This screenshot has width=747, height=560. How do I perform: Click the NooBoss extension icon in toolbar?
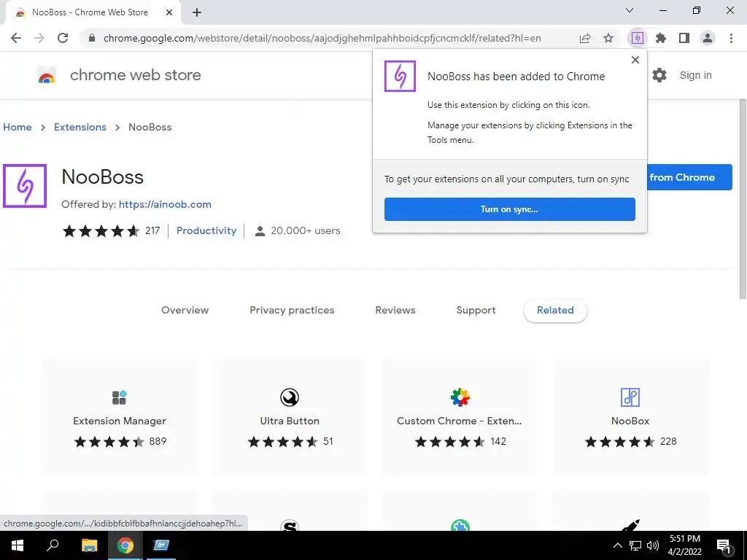pos(638,38)
